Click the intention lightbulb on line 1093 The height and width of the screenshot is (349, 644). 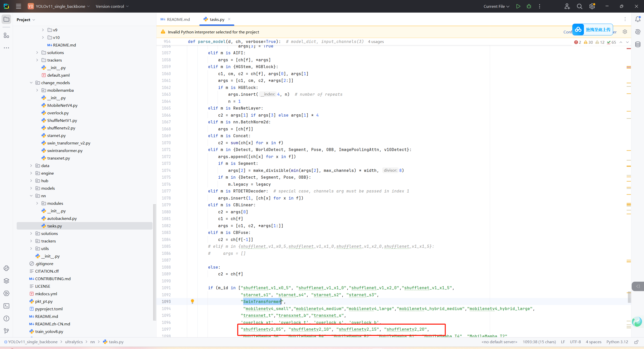tap(192, 301)
